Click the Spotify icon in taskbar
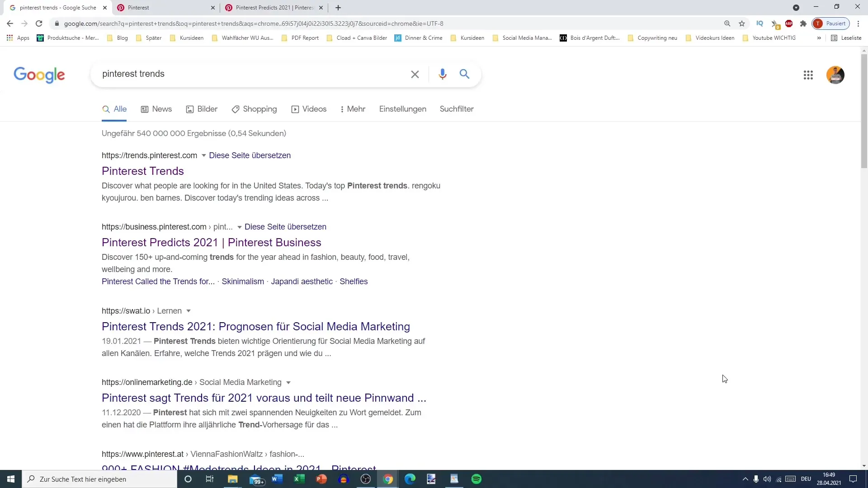 click(476, 479)
